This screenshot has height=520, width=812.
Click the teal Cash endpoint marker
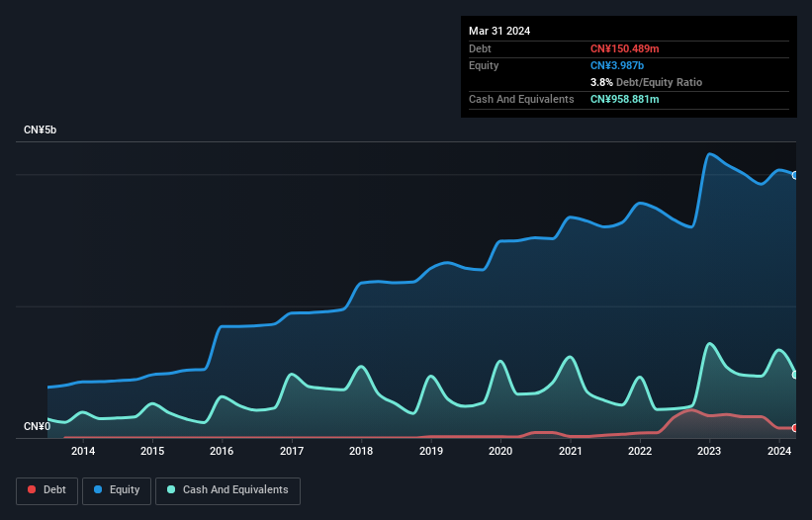[x=795, y=374]
